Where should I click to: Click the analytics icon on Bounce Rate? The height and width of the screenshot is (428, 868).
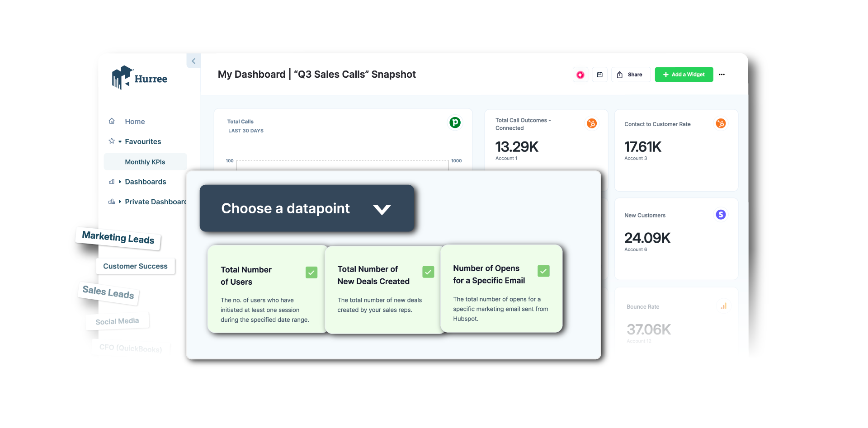[x=724, y=306]
